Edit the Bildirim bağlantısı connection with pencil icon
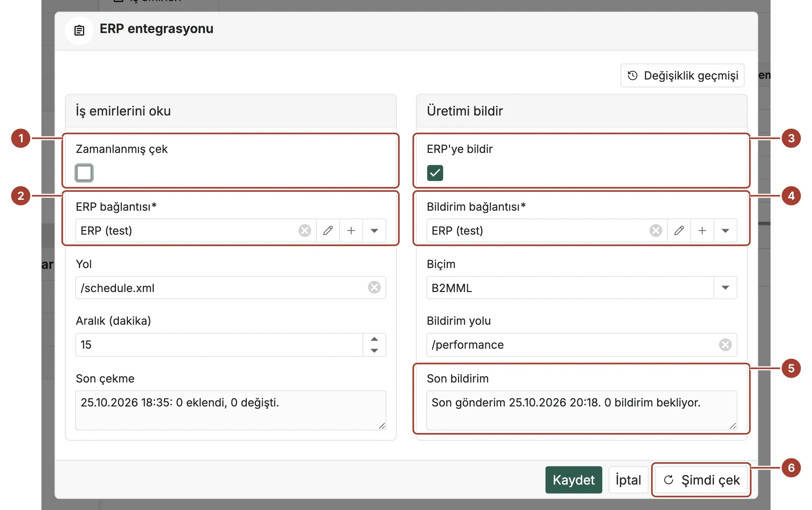 [679, 230]
